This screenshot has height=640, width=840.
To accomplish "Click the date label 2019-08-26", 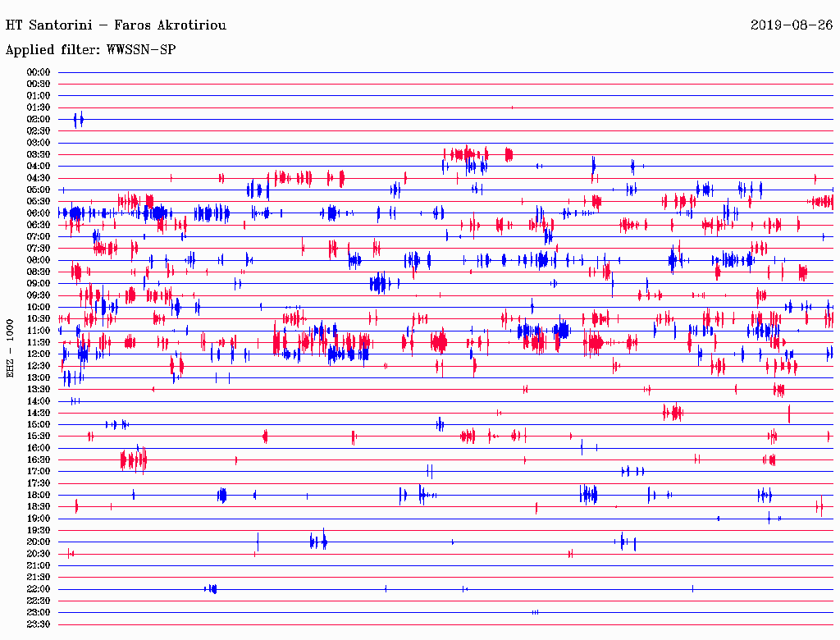I will (792, 25).
